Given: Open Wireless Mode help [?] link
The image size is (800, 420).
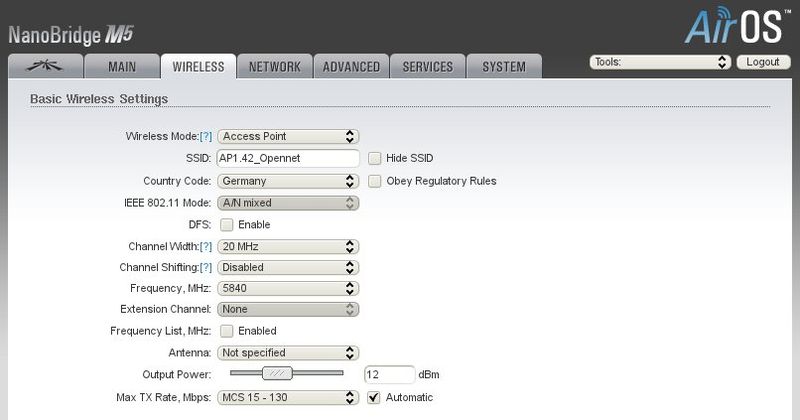Looking at the screenshot, I should 206,136.
